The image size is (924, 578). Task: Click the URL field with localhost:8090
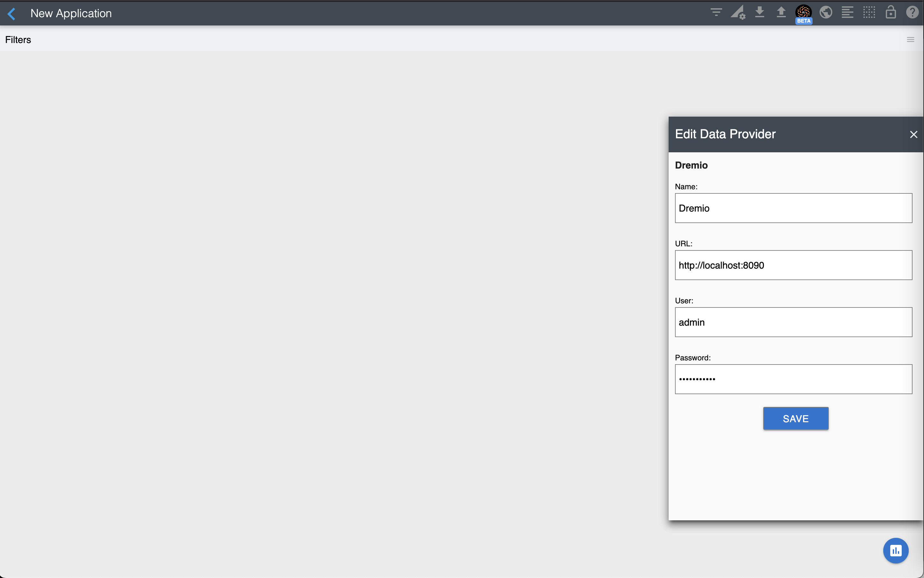[793, 265]
